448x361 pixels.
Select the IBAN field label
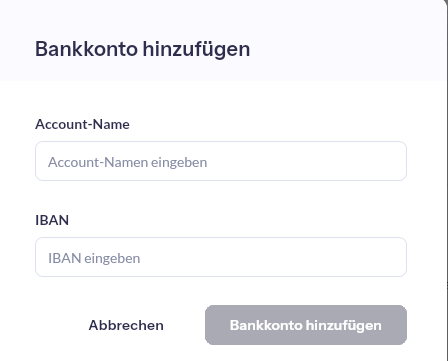pyautogui.click(x=52, y=220)
